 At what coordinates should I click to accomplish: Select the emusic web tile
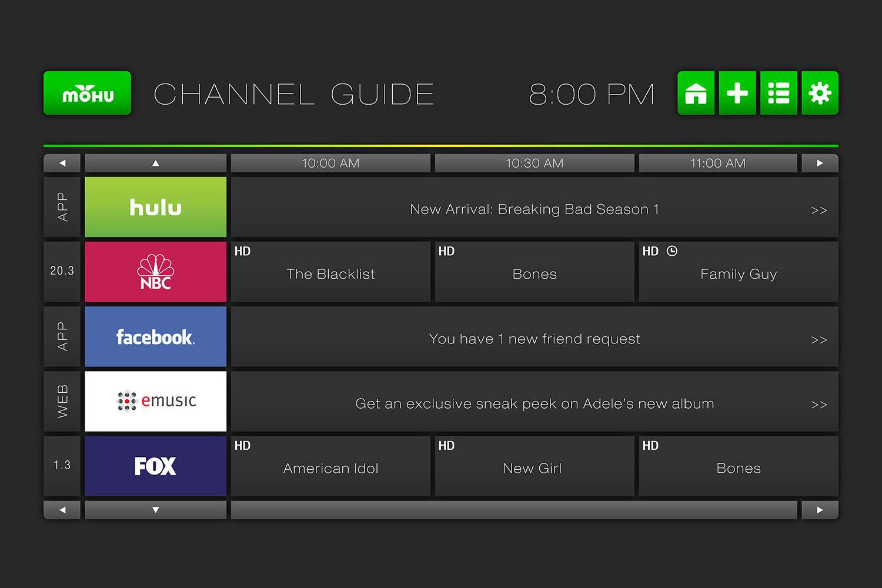pos(155,401)
